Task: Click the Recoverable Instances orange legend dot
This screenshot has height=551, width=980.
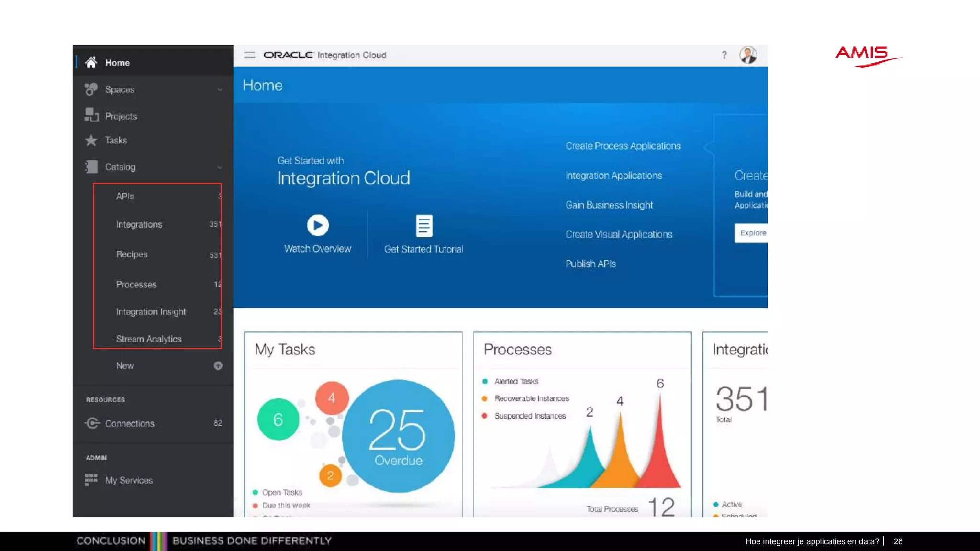Action: point(485,398)
